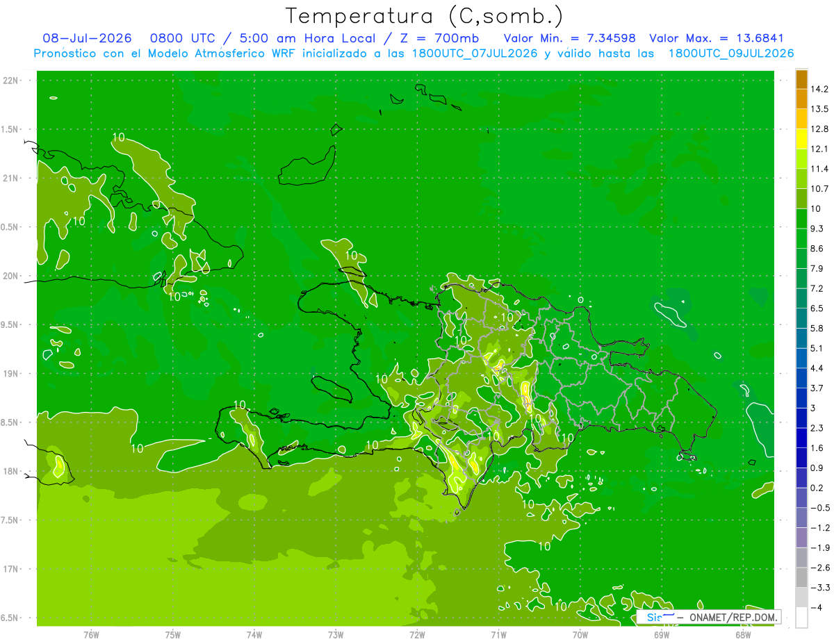The height and width of the screenshot is (644, 834).
Task: Click the '75W' longitude label
Action: click(x=173, y=635)
